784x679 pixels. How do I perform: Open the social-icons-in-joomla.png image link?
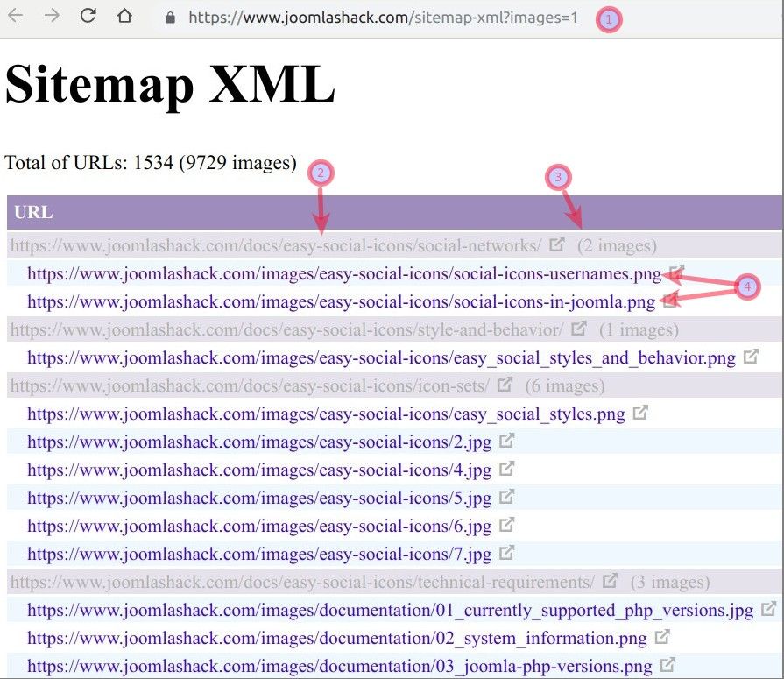[342, 302]
